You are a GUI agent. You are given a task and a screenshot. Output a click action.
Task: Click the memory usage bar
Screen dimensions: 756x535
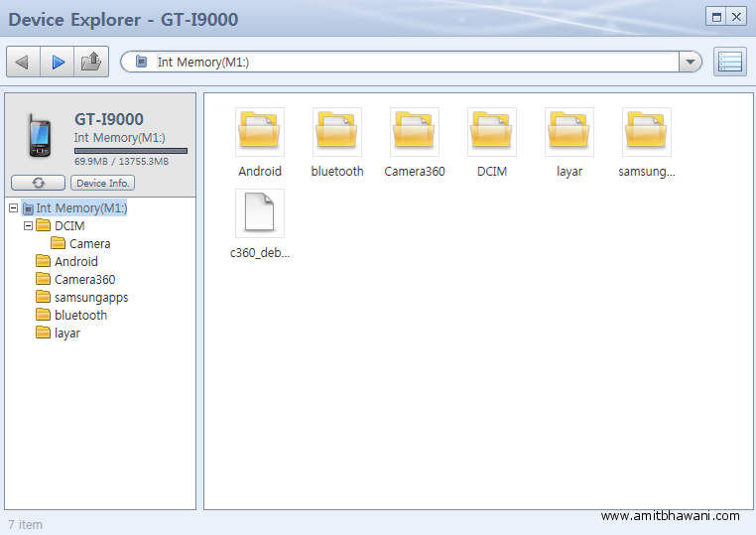tap(131, 151)
